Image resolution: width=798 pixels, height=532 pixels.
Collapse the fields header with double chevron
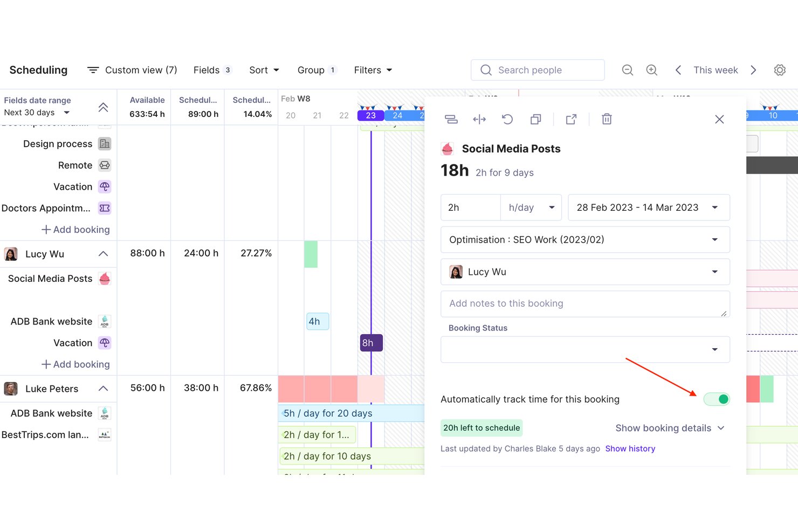[104, 107]
